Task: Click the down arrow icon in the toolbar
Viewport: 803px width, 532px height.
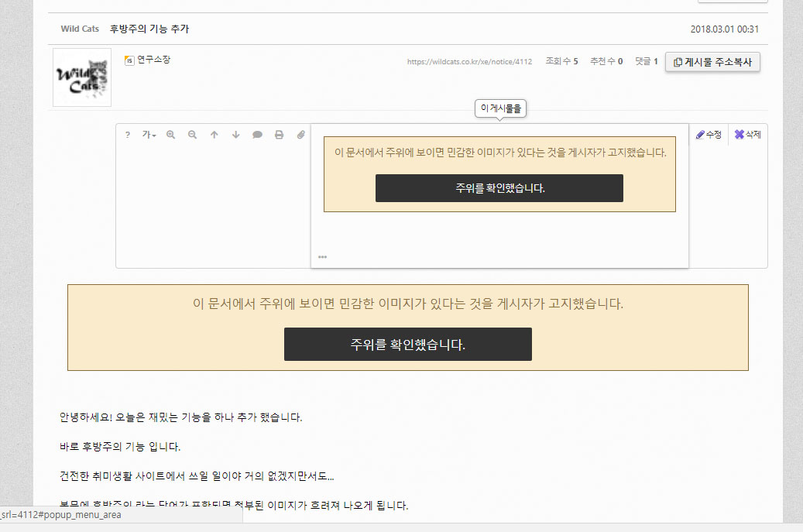Action: tap(235, 134)
